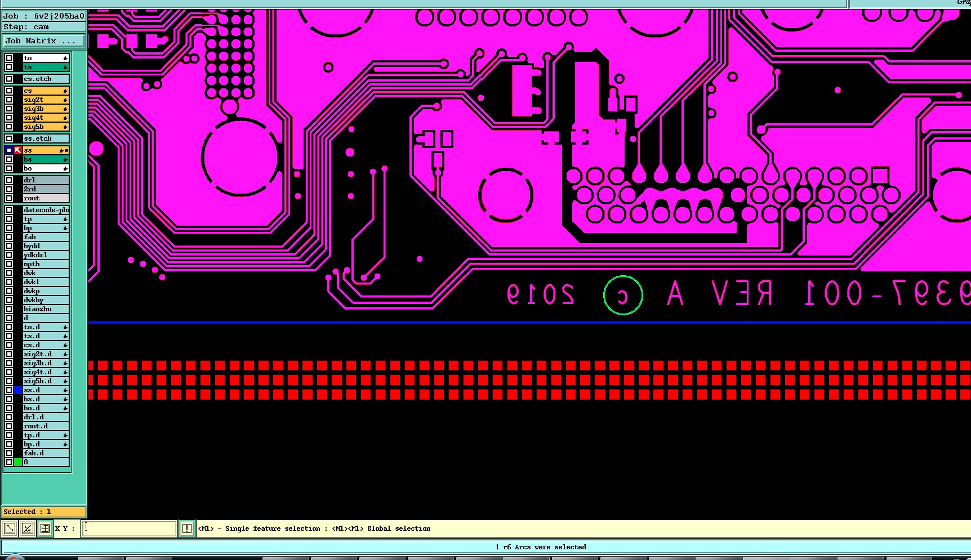This screenshot has height=560, width=971.
Task: Click the hand icon on the to.d layer
Action: pyautogui.click(x=65, y=328)
